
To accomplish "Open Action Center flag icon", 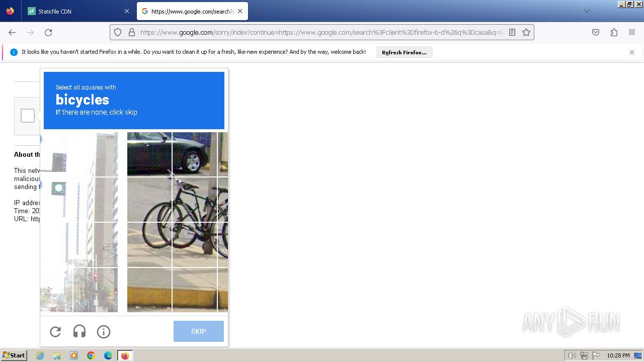I will click(x=596, y=355).
